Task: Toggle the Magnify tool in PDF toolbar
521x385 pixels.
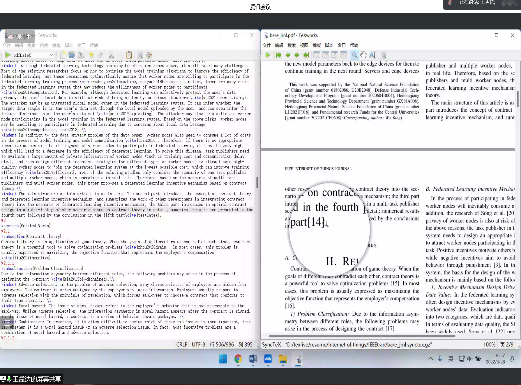Action: tap(354, 55)
